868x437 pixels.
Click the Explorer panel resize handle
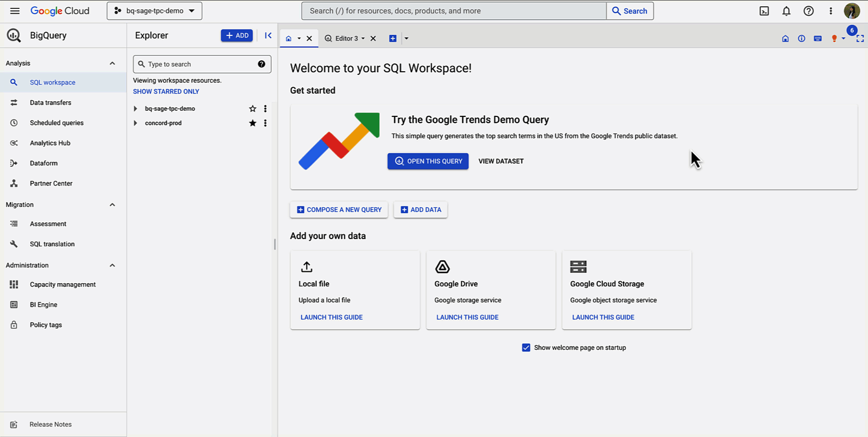[275, 244]
